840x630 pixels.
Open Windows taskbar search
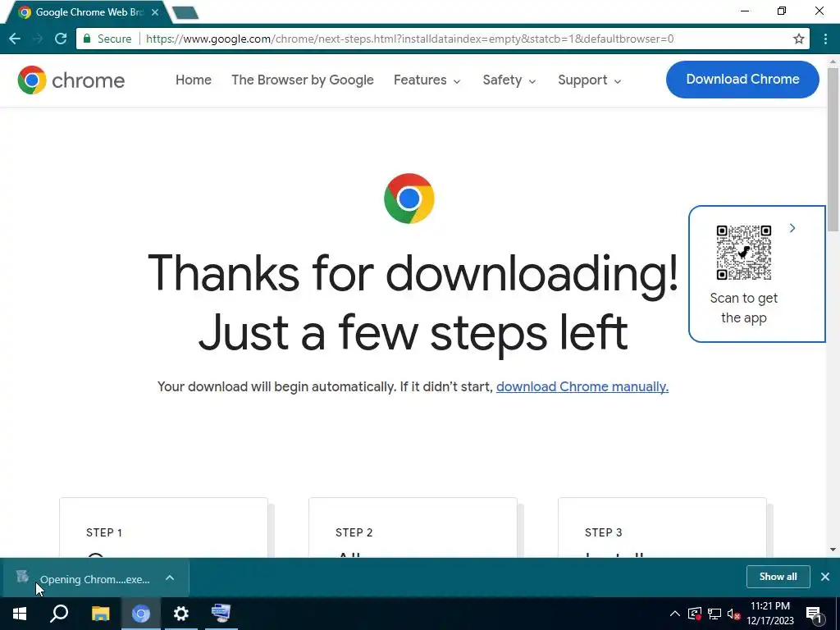(x=59, y=614)
